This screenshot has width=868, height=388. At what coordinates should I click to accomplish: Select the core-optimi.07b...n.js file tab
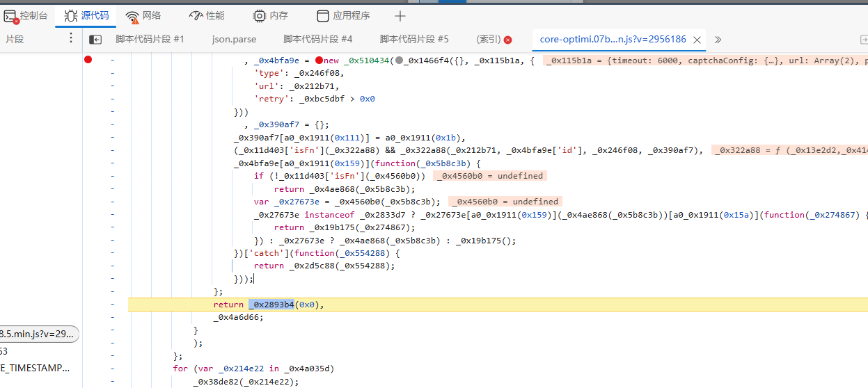pos(613,40)
